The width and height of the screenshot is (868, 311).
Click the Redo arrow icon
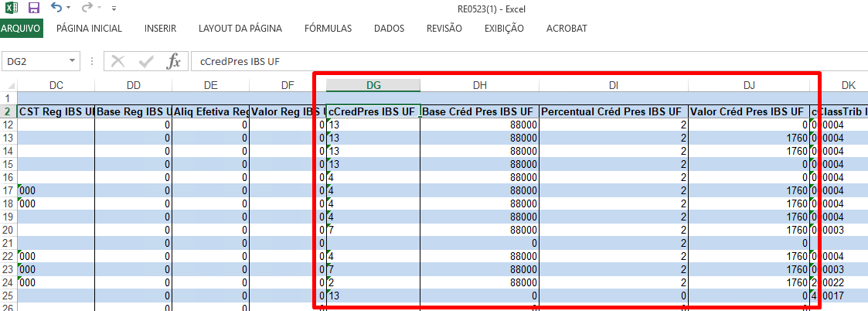click(x=87, y=8)
